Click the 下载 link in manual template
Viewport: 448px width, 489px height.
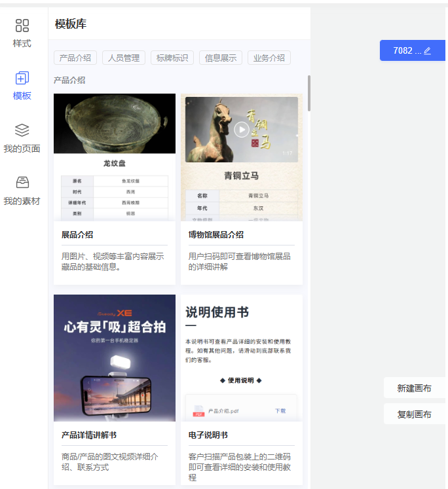[280, 411]
